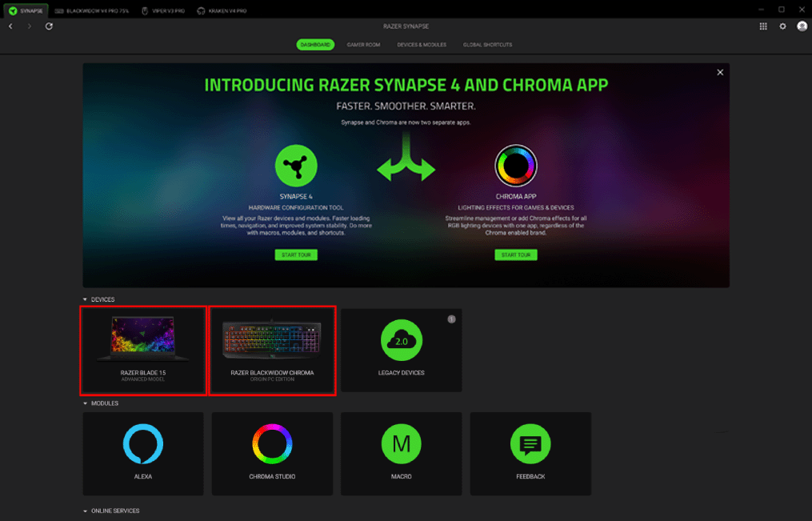812x521 pixels.
Task: Refresh the dashboard with the reload icon
Action: pyautogui.click(x=49, y=26)
